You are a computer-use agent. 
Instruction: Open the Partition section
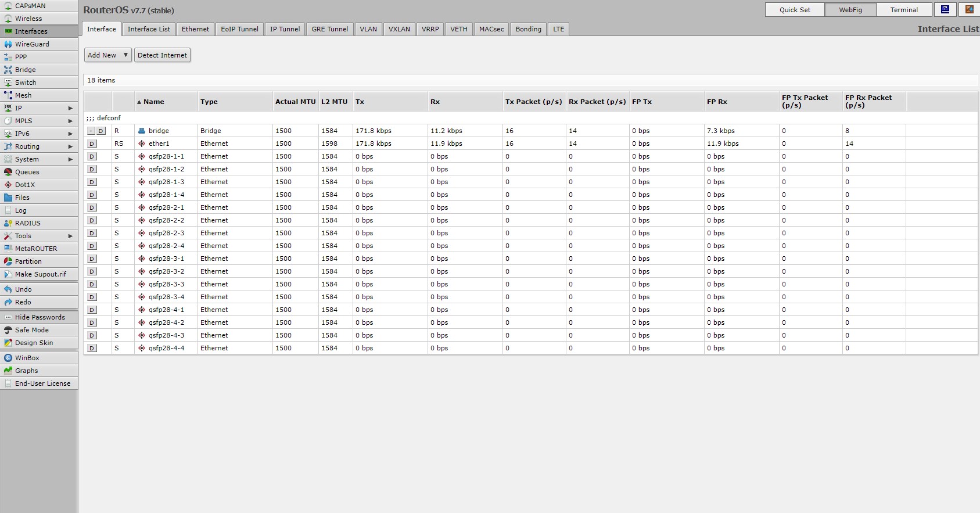pos(39,261)
